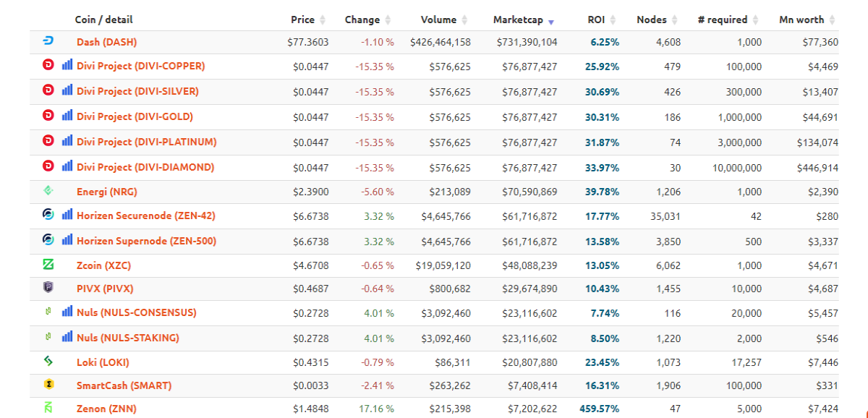The image size is (868, 418).
Task: Sort table by ROI column
Action: pyautogui.click(x=602, y=20)
